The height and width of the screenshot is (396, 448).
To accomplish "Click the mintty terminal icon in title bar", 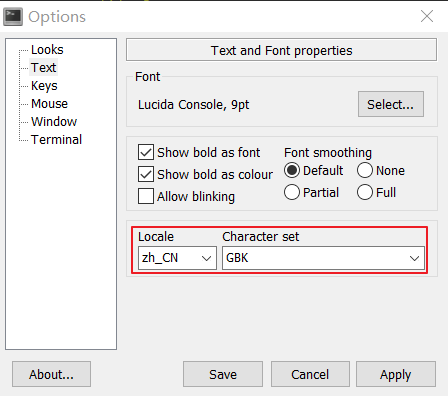I will click(x=13, y=17).
